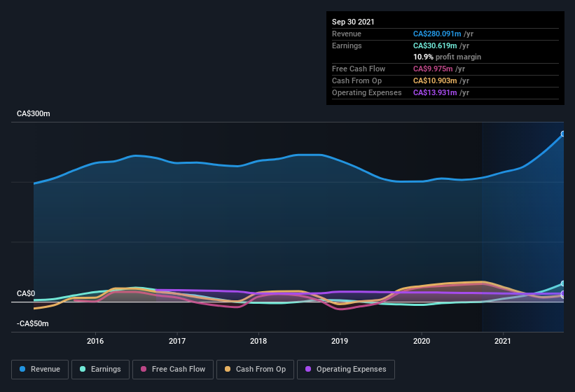Image resolution: width=575 pixels, height=392 pixels.
Task: Toggle the Revenue series legend button
Action: pos(40,370)
